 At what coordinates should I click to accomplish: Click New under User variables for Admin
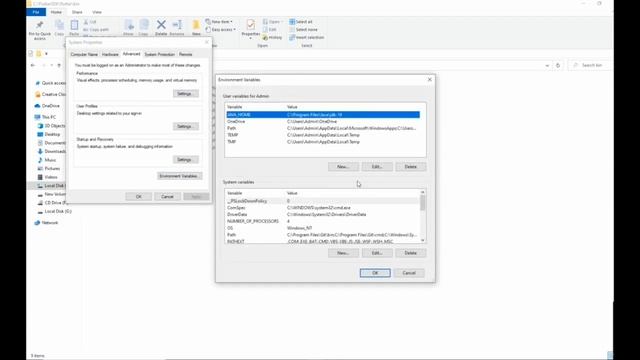343,167
